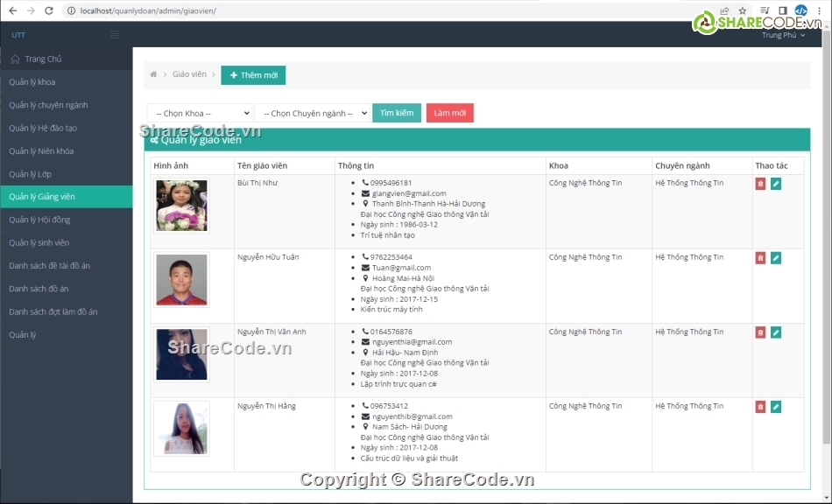Viewport: 832px width, 504px height.
Task: Click phone number 9762253464
Action: coord(391,257)
